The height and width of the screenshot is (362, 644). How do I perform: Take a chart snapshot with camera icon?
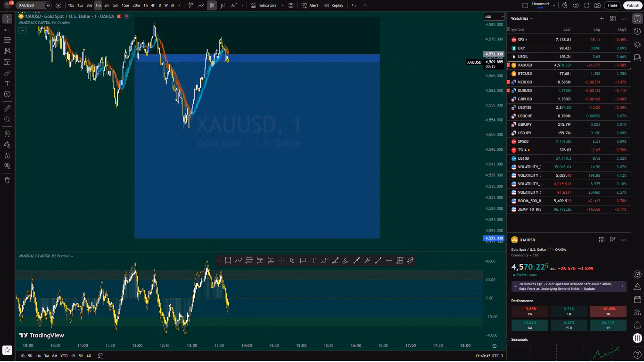(x=597, y=5)
